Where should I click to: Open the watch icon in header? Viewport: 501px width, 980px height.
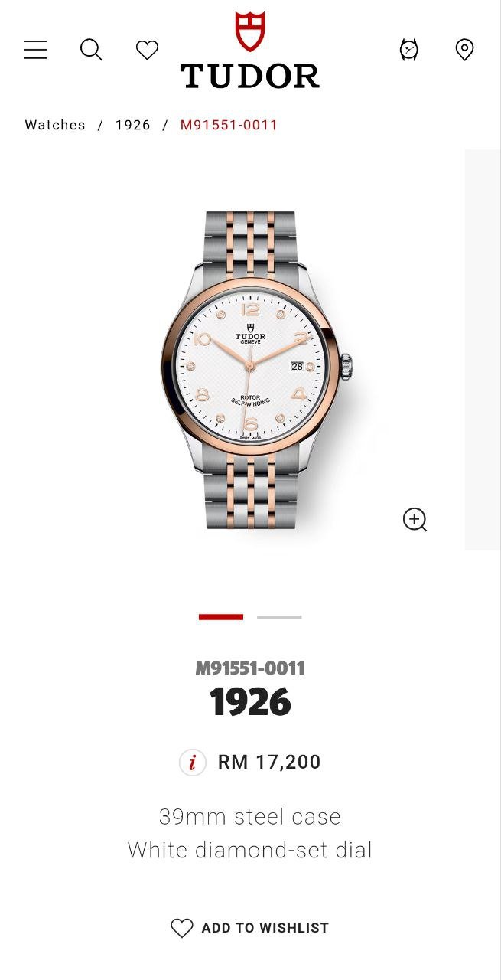click(x=409, y=50)
